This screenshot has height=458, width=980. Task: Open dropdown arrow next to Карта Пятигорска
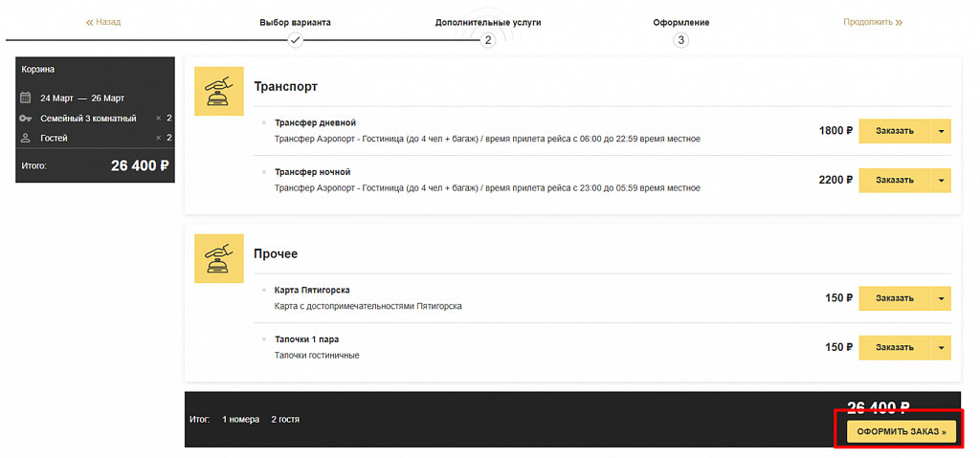[x=942, y=298]
